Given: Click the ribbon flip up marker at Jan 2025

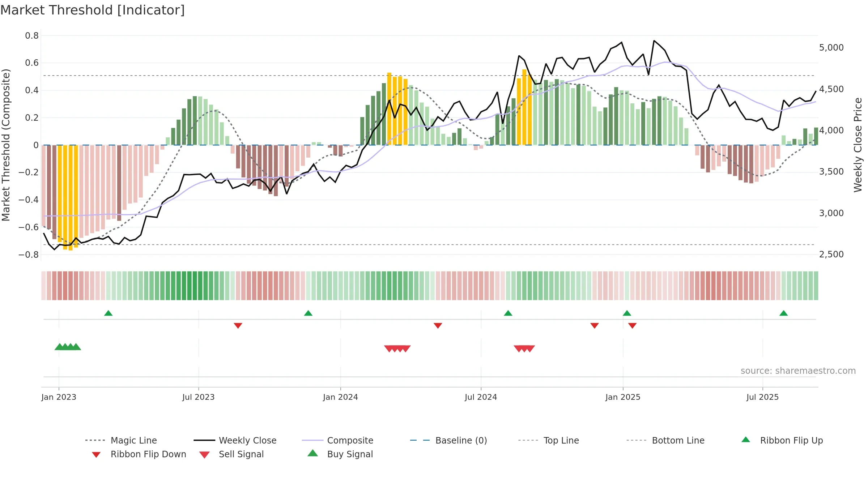Looking at the screenshot, I should tap(627, 313).
